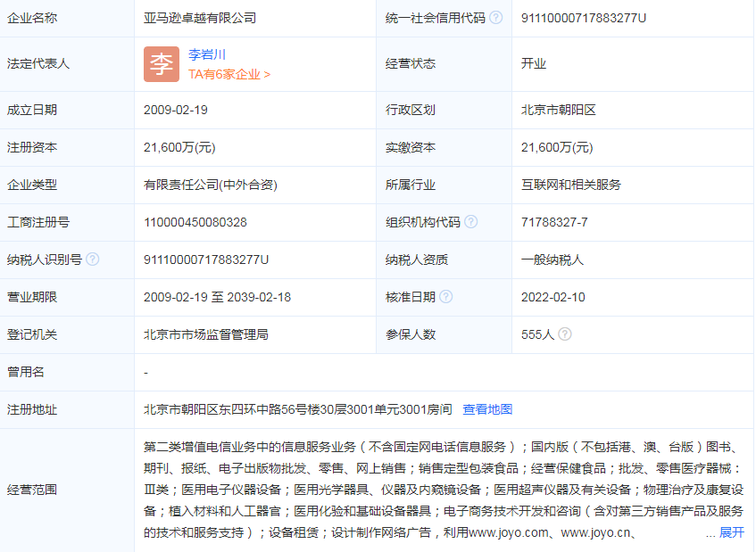Click the 营业期限 label
This screenshot has height=552, width=756.
pos(32,297)
